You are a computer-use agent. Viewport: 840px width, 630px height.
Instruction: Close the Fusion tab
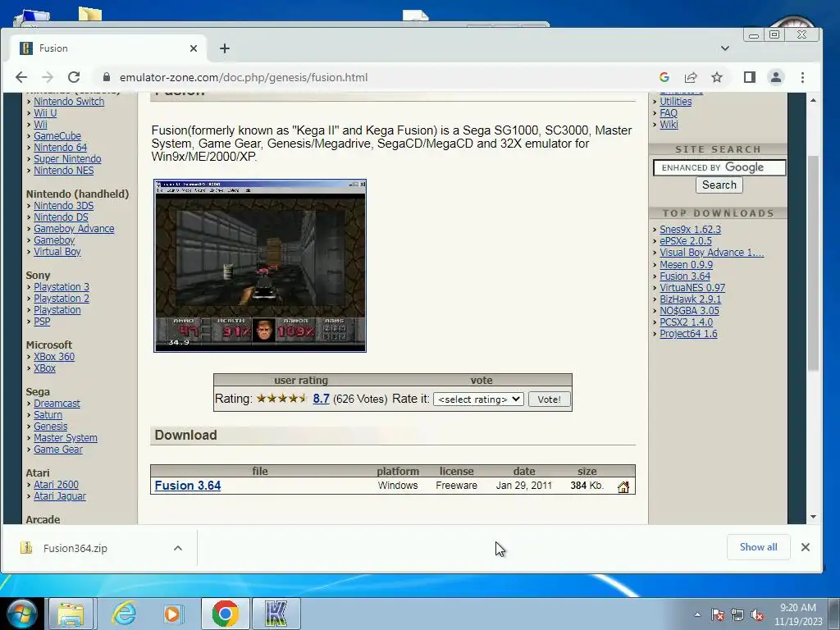point(194,48)
